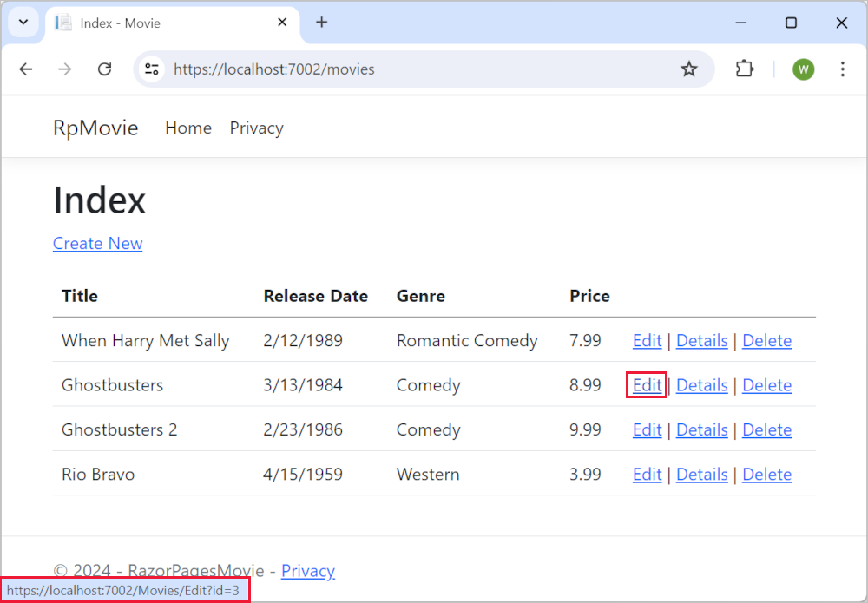868x603 pixels.
Task: Click the browser back arrow icon
Action: (25, 69)
